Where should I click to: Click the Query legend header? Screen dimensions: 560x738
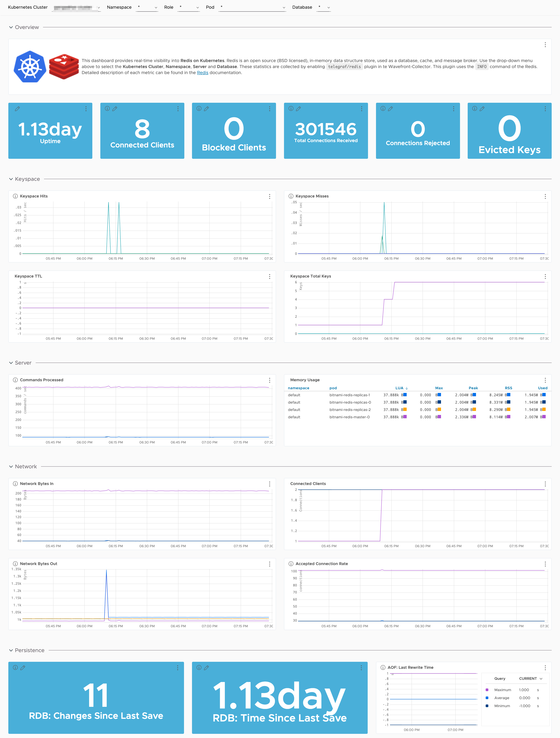click(500, 679)
